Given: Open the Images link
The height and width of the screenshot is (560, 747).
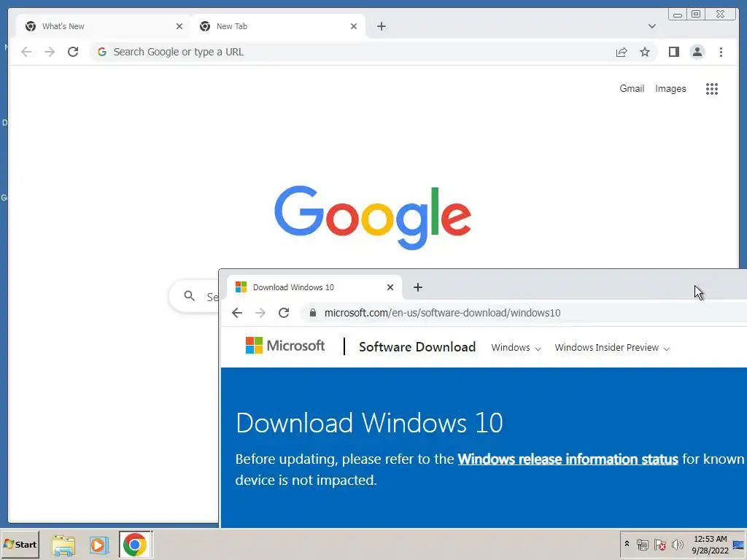Looking at the screenshot, I should [x=670, y=88].
